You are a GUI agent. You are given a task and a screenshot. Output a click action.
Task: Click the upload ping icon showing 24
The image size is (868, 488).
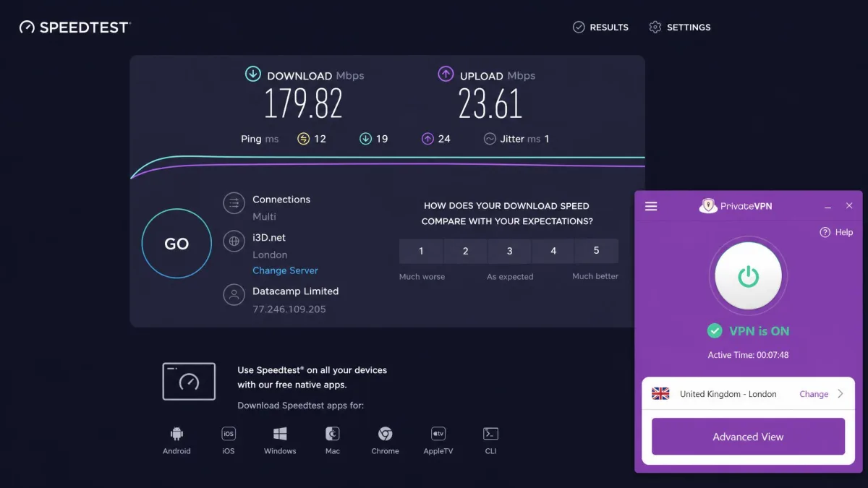428,139
